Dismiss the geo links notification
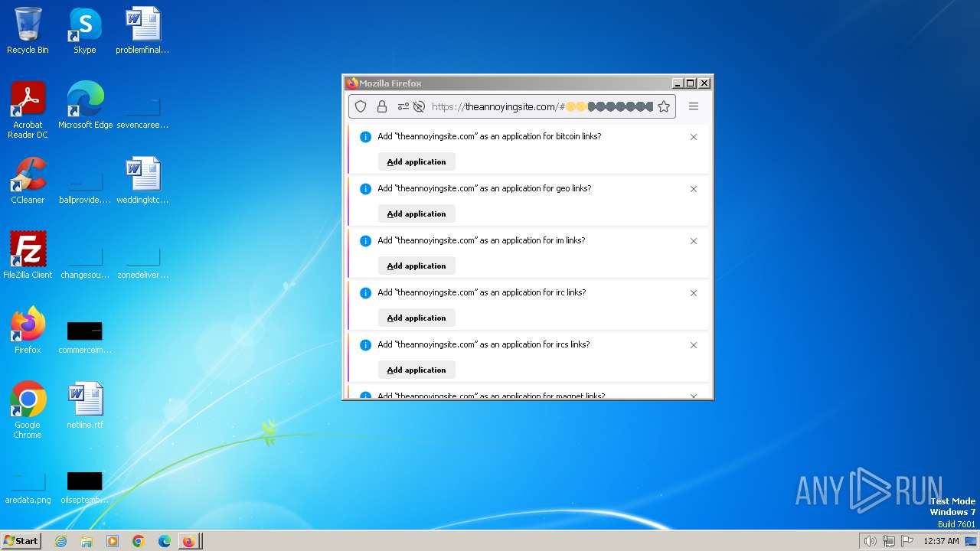This screenshot has height=551, width=980. coord(694,189)
